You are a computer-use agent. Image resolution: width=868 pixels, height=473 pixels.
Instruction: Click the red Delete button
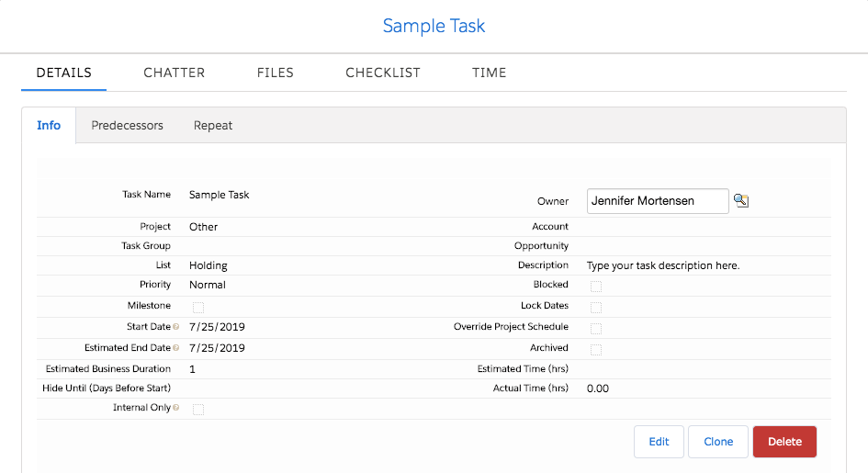[784, 442]
